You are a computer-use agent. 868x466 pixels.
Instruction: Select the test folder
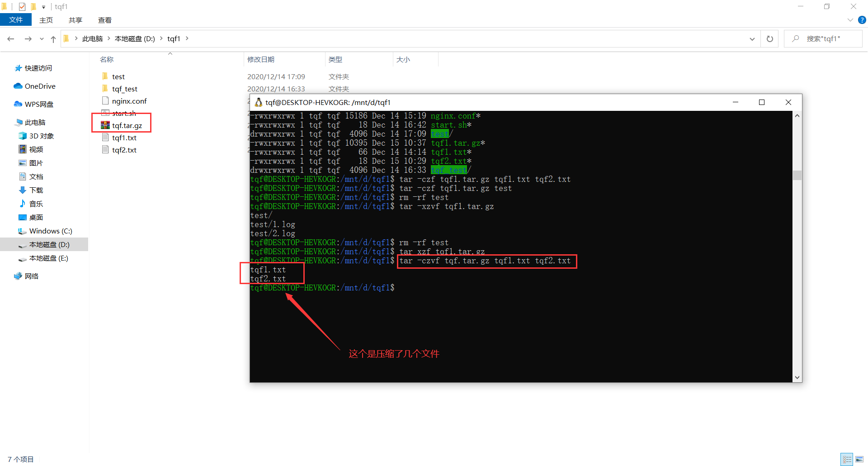(118, 76)
